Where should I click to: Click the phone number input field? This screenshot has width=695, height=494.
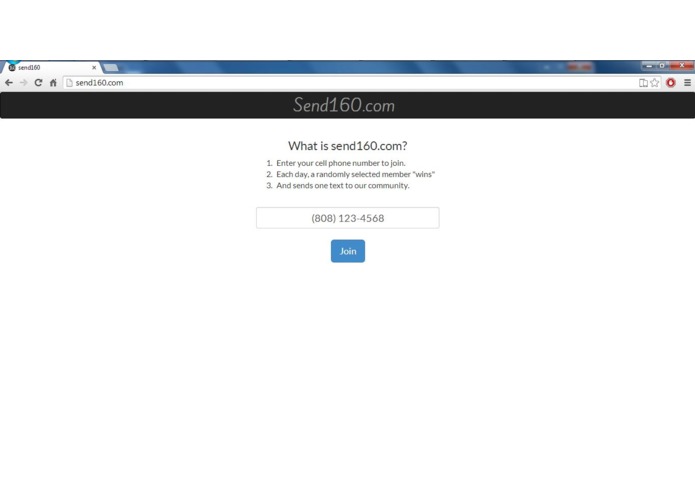[348, 218]
